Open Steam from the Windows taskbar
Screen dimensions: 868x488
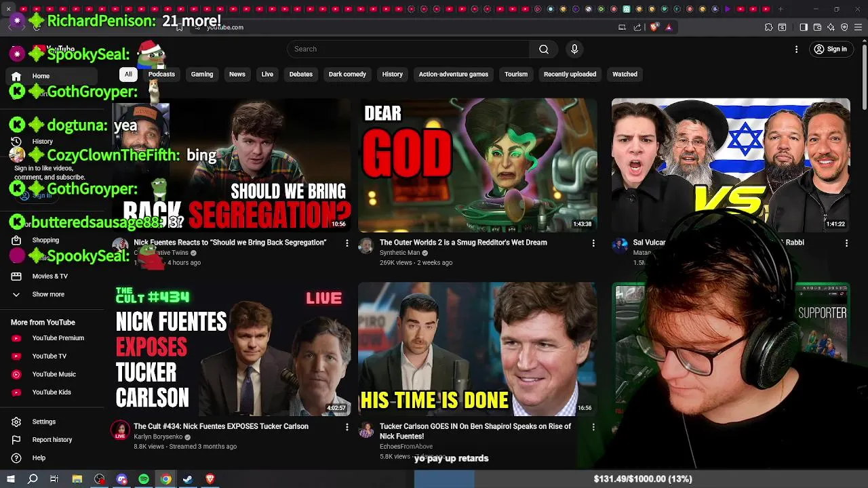tap(188, 479)
